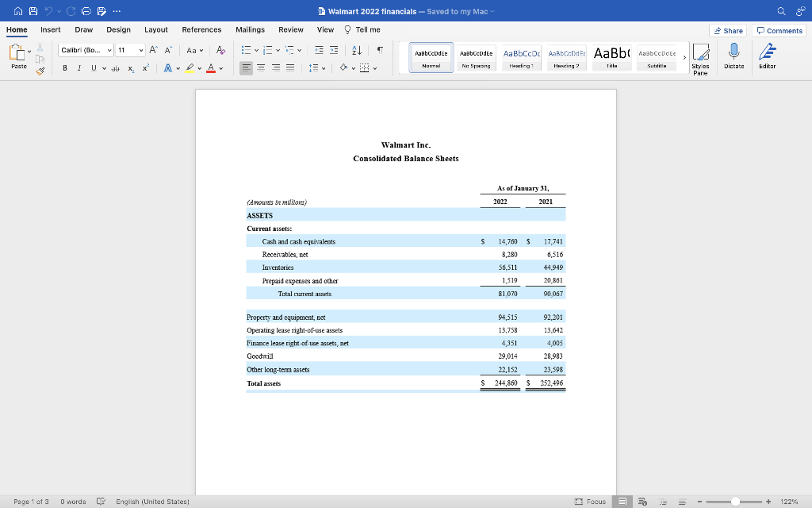Expand the bullet list options
The height and width of the screenshot is (508, 812).
click(x=257, y=49)
